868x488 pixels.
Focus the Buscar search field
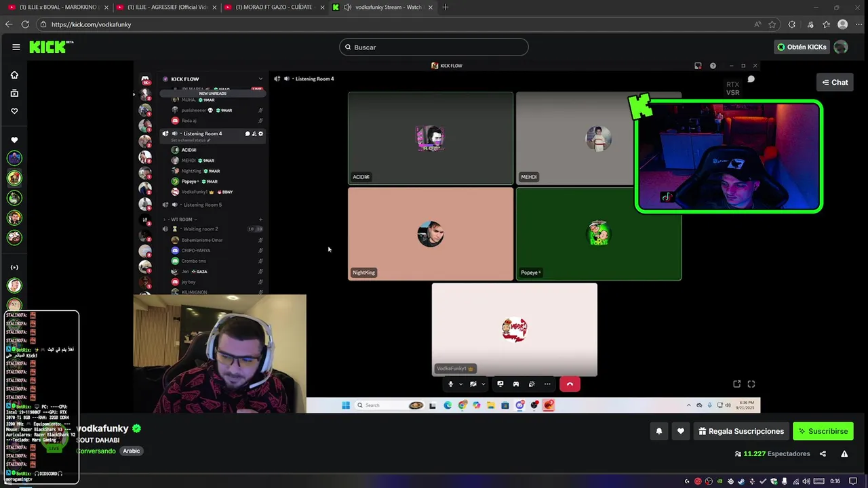434,47
